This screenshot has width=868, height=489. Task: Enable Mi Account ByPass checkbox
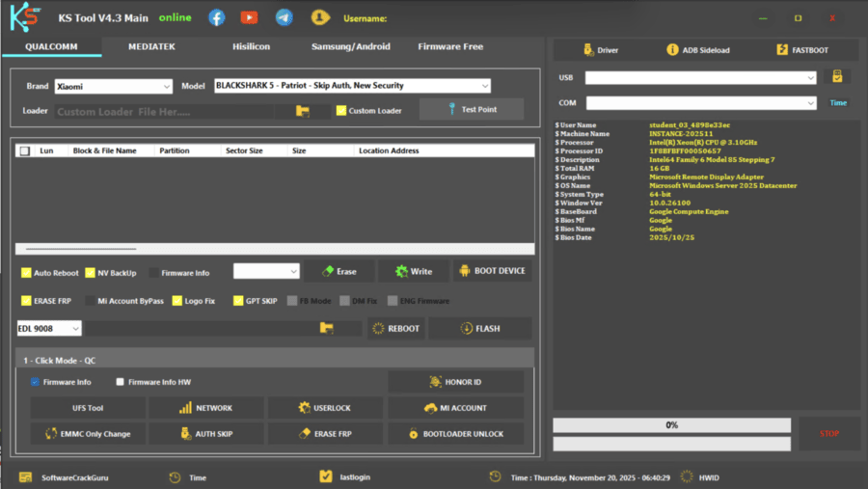coord(91,301)
